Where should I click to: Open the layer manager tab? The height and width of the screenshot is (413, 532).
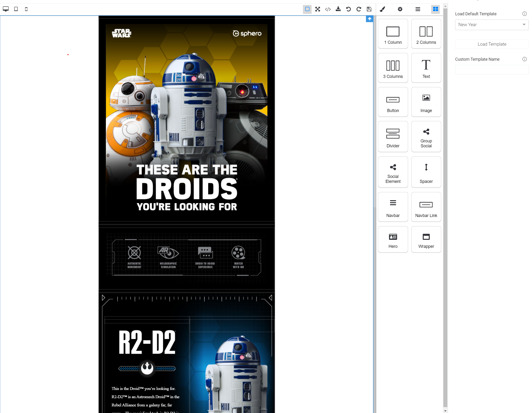(x=418, y=9)
